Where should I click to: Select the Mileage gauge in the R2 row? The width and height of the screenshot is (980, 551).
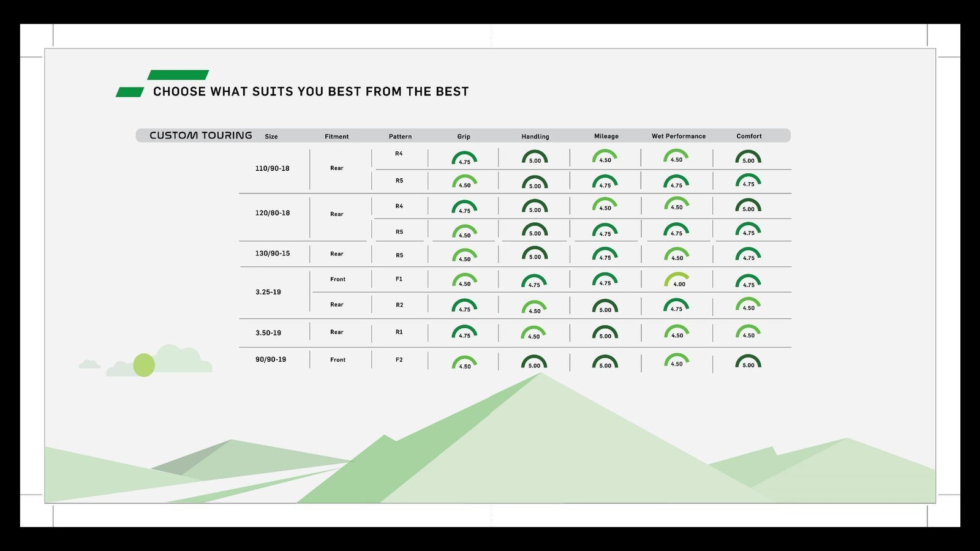coord(605,306)
